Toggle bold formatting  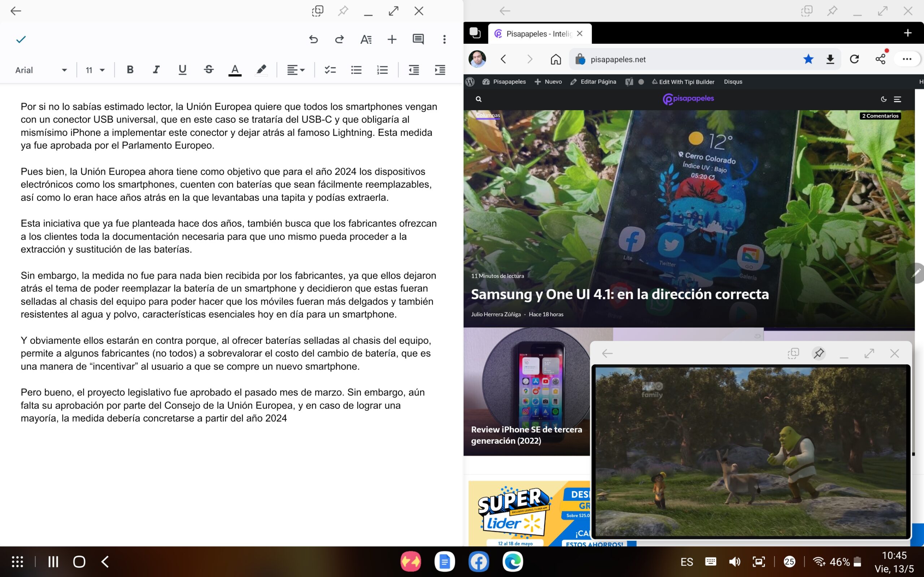pos(130,70)
